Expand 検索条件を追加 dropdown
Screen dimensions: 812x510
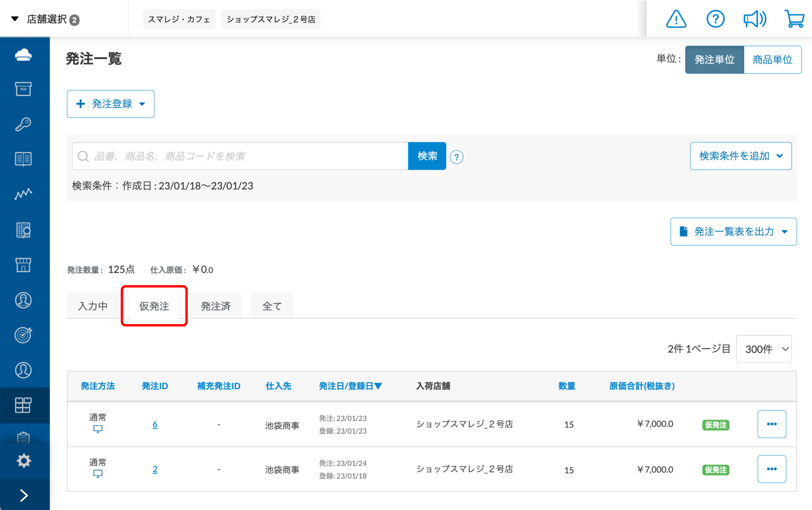741,156
